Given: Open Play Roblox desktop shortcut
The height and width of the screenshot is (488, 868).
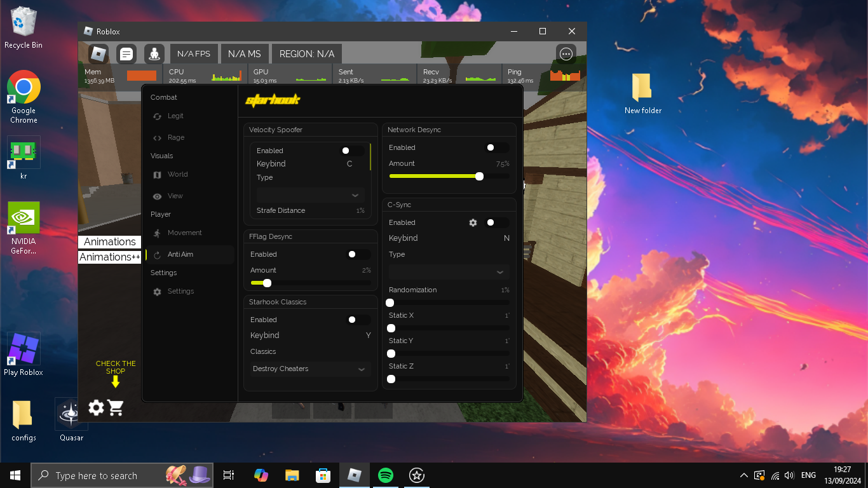Looking at the screenshot, I should coord(24,354).
